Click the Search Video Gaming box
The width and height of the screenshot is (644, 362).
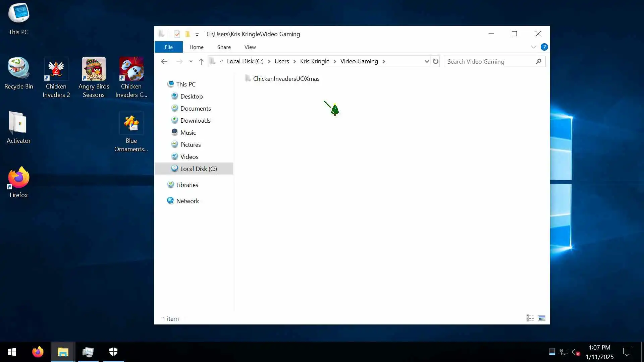coord(490,61)
